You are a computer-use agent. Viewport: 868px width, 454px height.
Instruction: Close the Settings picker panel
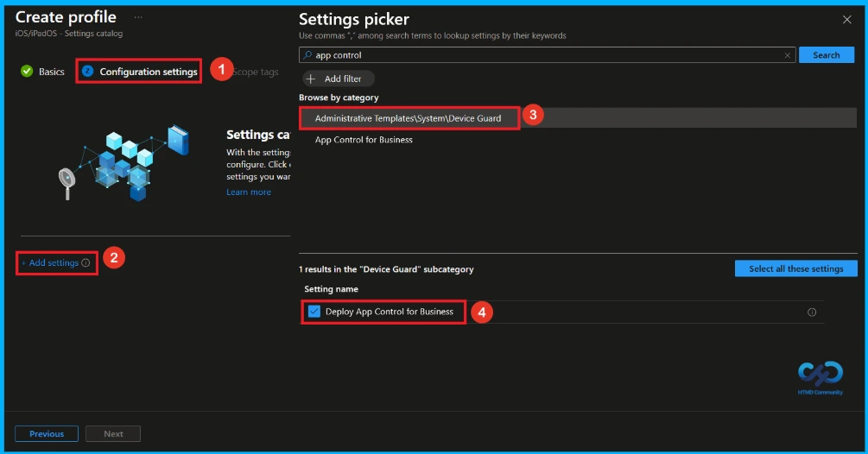click(x=846, y=19)
